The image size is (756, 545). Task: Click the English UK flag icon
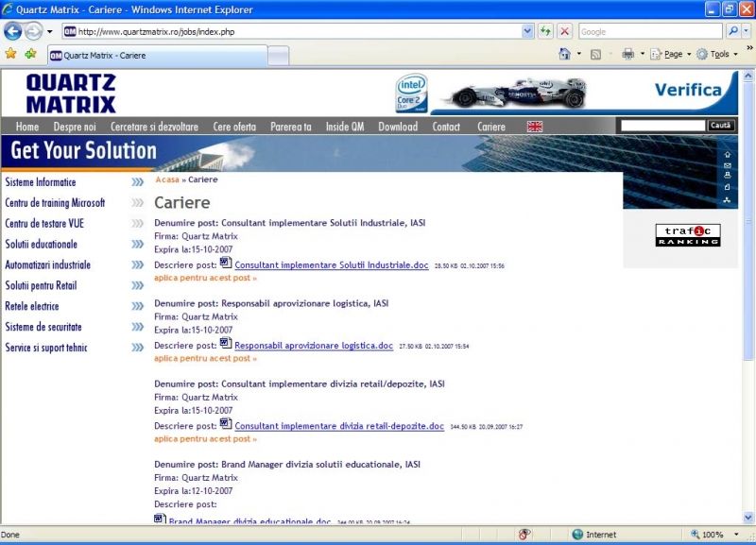(x=535, y=127)
